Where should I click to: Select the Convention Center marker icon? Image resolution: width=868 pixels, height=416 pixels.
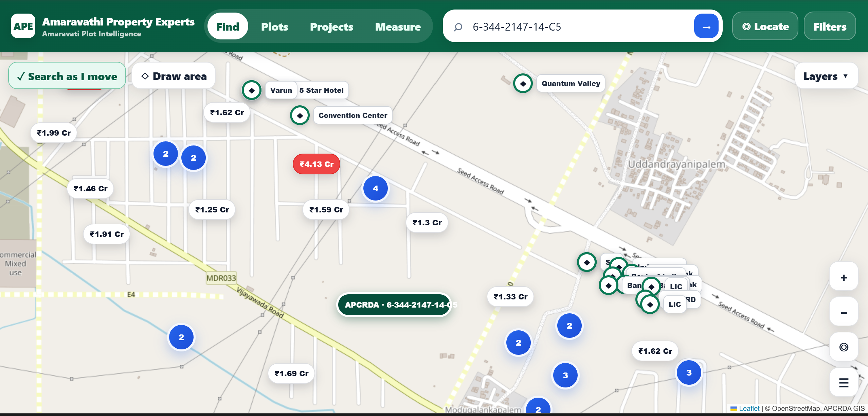pos(300,116)
